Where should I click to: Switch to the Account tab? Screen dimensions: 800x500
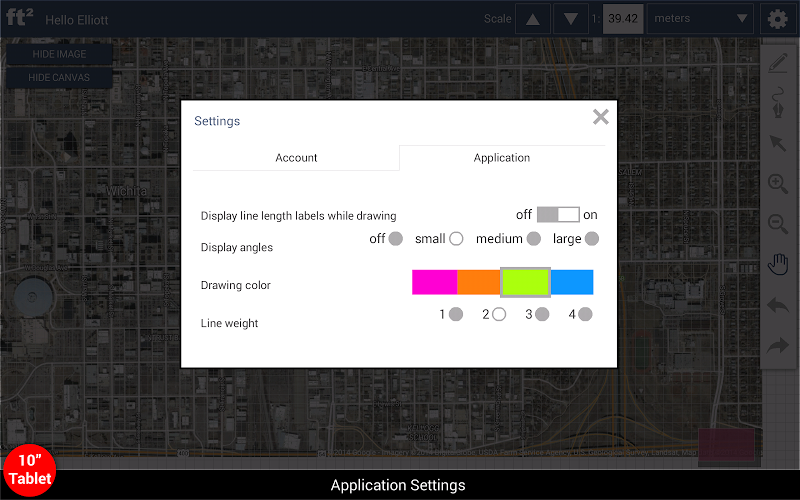[296, 158]
